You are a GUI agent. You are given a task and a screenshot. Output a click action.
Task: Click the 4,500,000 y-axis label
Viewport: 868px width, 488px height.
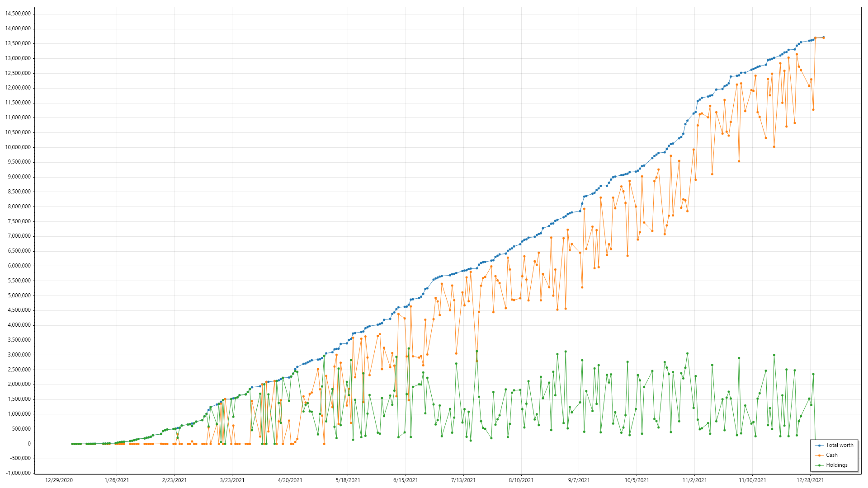(19, 310)
